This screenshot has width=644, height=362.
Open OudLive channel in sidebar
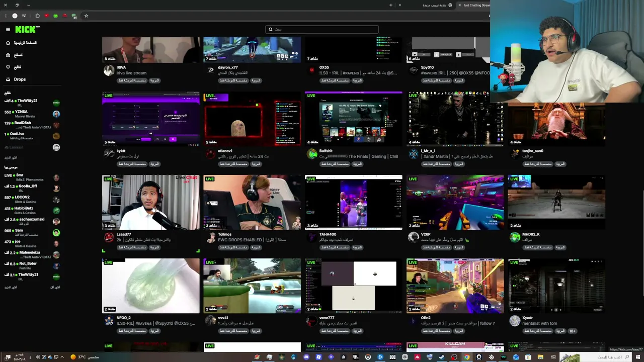tap(32, 136)
